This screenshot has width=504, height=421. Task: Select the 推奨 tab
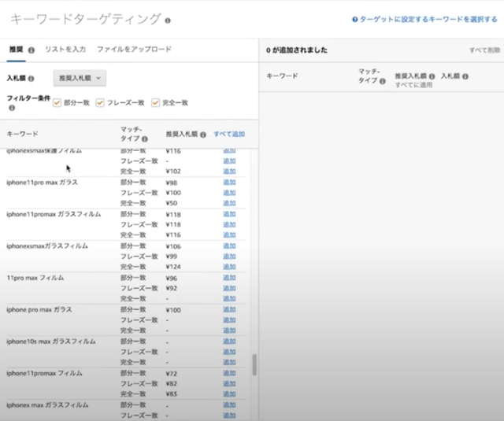click(16, 50)
